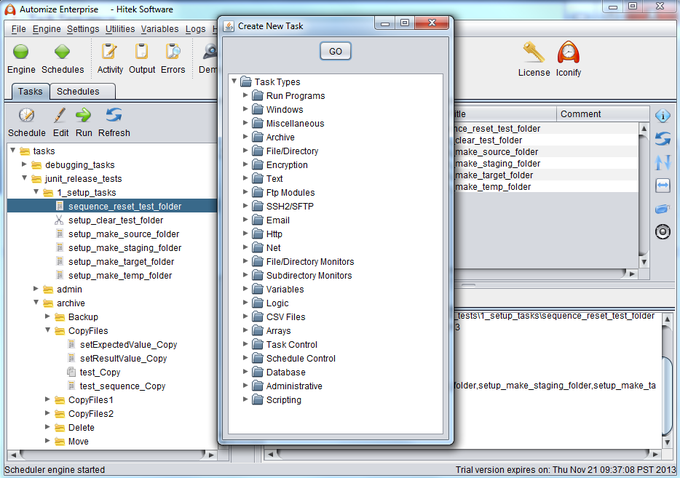
Task: Expand the Variables task type
Action: coord(245,288)
